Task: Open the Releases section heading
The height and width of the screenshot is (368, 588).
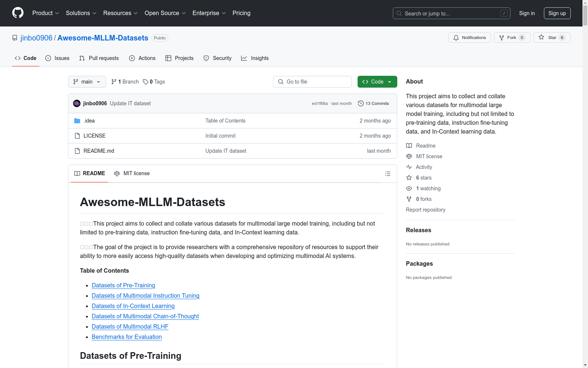Action: click(419, 230)
